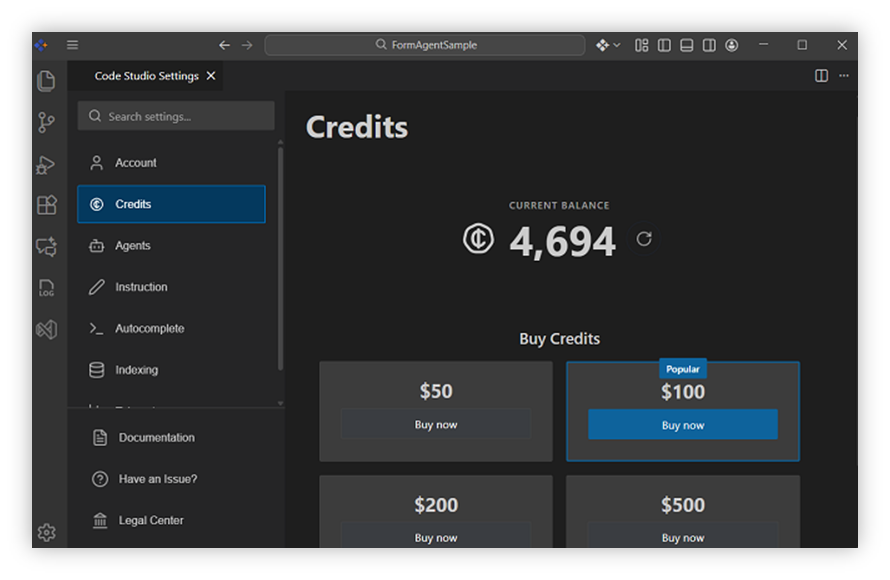Viewport: 890px width, 580px height.
Task: Click the Visual Studio icon in activity bar
Action: [46, 329]
